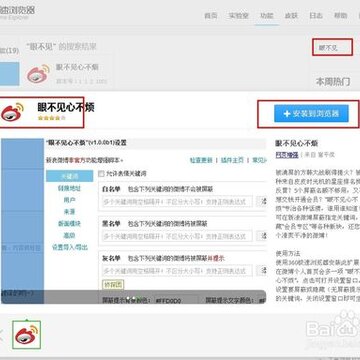360x360 pixels.
Task: Switch to the 皮肤 tab
Action: 291,16
